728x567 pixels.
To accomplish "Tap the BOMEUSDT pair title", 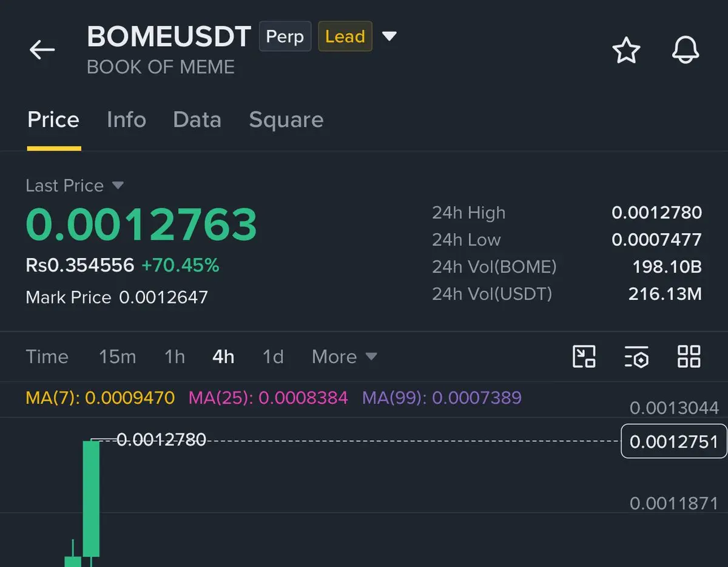I will pos(169,36).
